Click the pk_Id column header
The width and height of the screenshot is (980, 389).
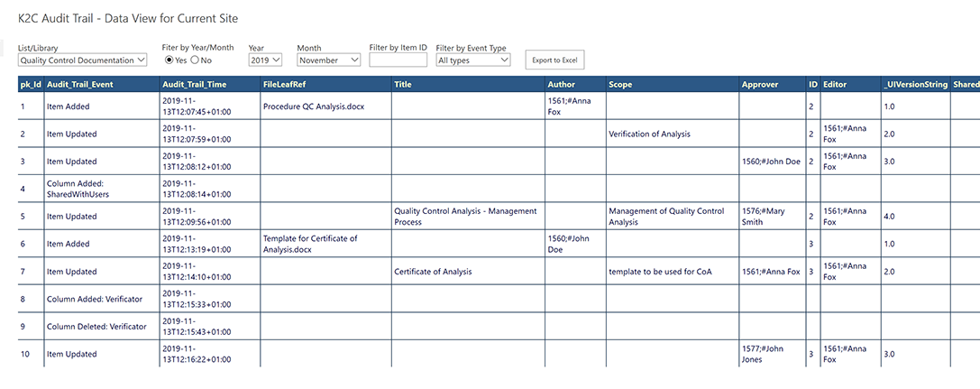coord(31,85)
